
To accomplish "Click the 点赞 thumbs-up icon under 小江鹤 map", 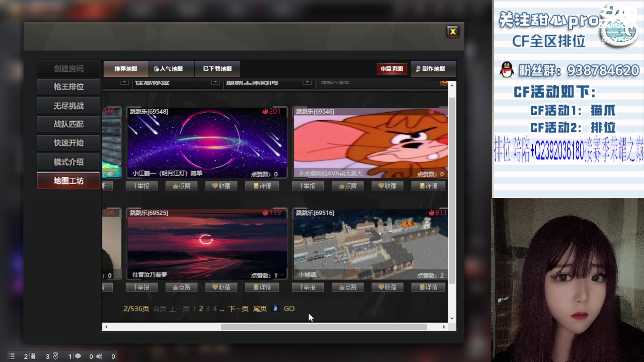I will [x=181, y=186].
